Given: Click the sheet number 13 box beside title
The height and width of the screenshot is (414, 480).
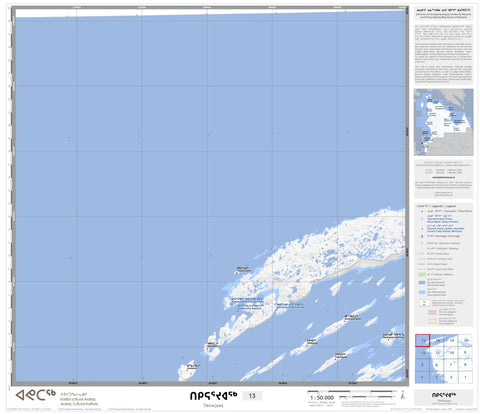Looking at the screenshot, I should [252, 396].
